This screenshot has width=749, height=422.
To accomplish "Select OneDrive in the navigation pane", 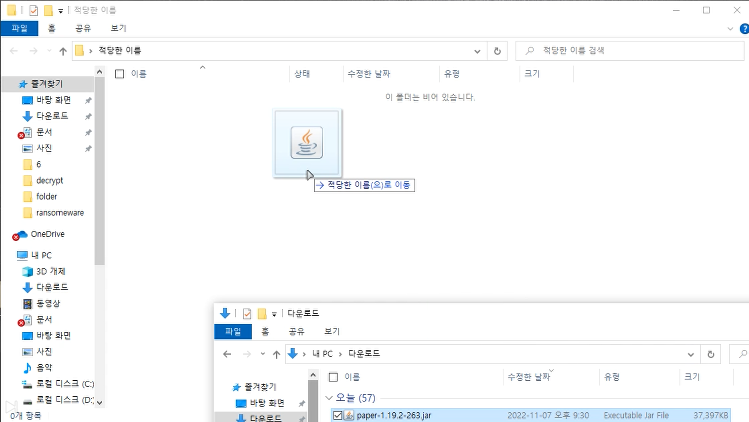I will click(x=47, y=234).
